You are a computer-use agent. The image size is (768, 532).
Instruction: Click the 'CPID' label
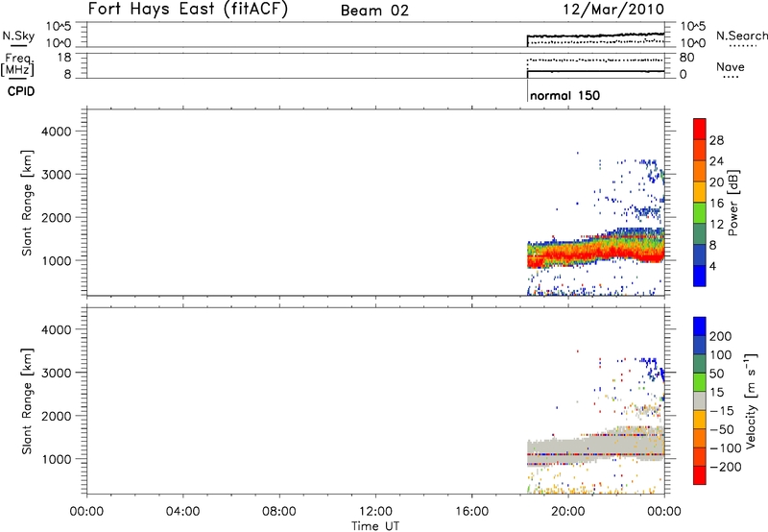[21, 91]
